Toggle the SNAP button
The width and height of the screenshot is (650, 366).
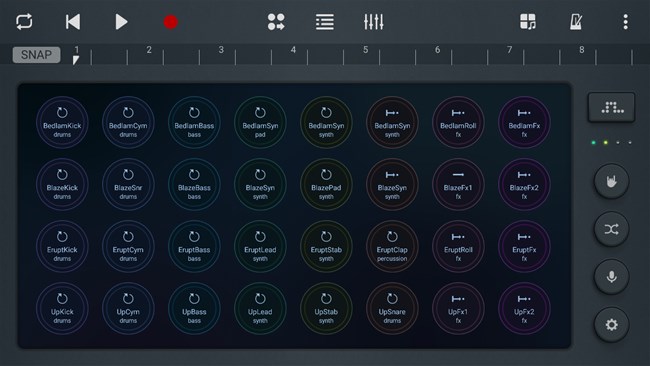pyautogui.click(x=36, y=55)
